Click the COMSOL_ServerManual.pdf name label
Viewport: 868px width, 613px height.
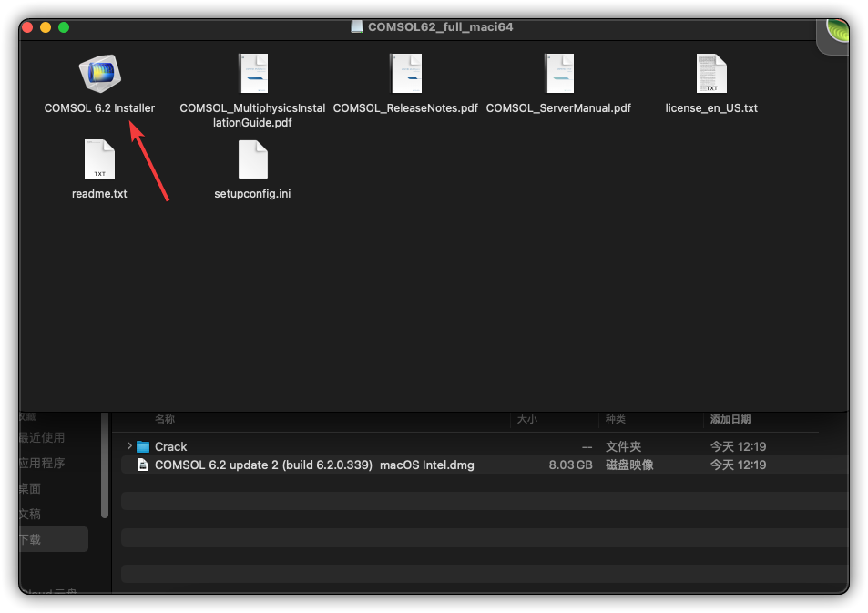[558, 108]
